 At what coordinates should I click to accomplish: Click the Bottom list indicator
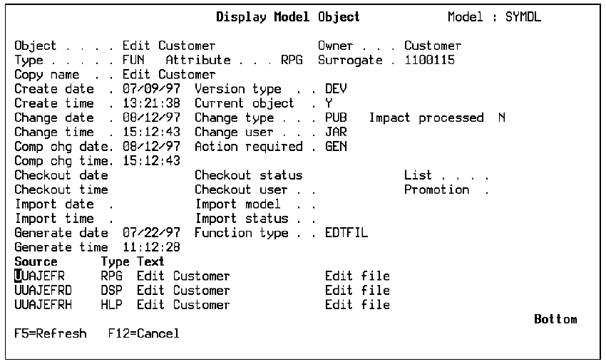pyautogui.click(x=555, y=319)
